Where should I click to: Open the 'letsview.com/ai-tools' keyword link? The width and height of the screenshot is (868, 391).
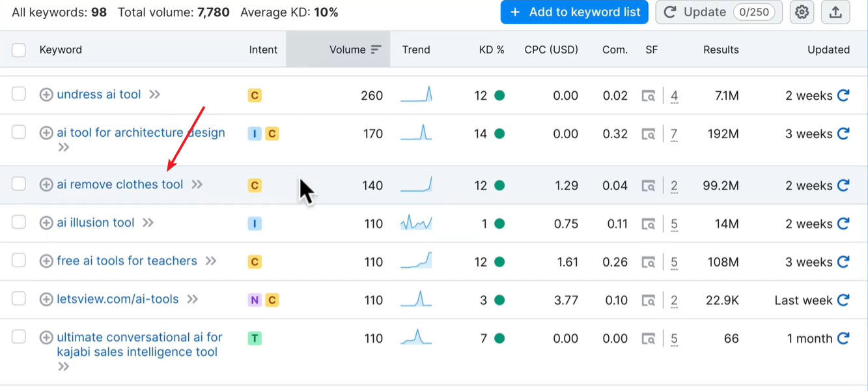click(x=118, y=299)
